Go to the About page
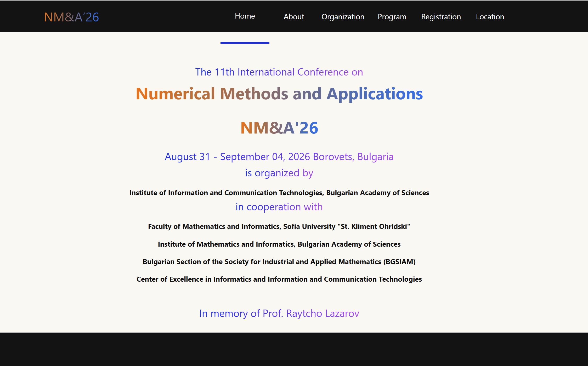 294,17
